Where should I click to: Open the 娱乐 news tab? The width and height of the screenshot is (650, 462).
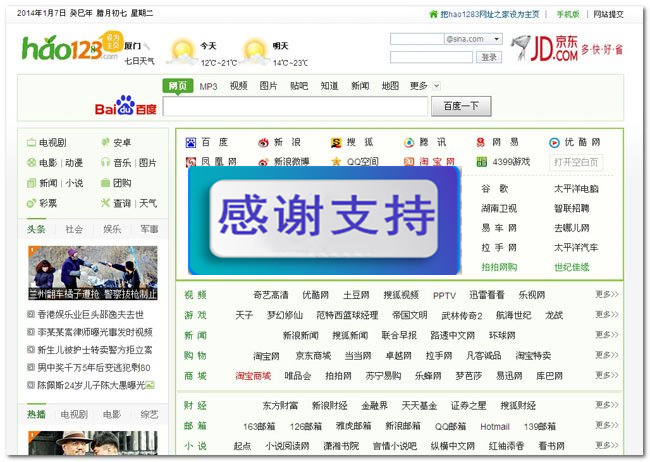(112, 229)
